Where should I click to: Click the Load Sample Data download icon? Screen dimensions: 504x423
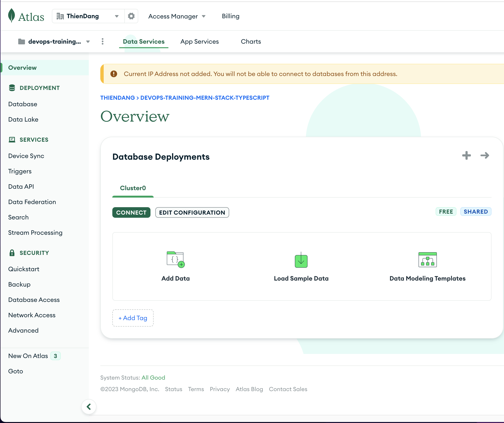pyautogui.click(x=301, y=260)
